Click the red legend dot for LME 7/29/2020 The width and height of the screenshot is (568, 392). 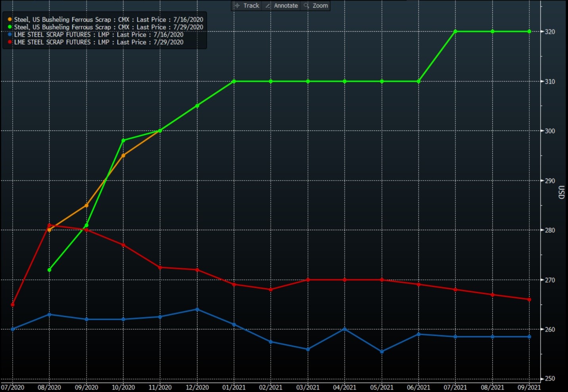[10, 42]
